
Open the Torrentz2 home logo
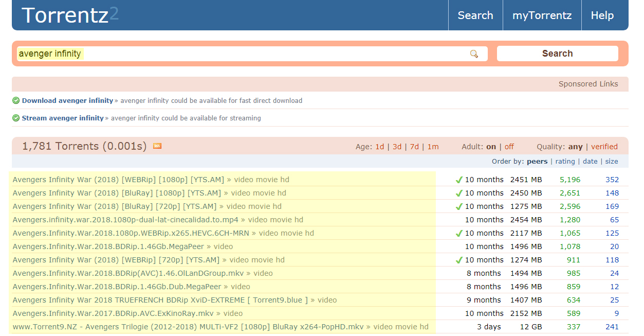pos(70,15)
